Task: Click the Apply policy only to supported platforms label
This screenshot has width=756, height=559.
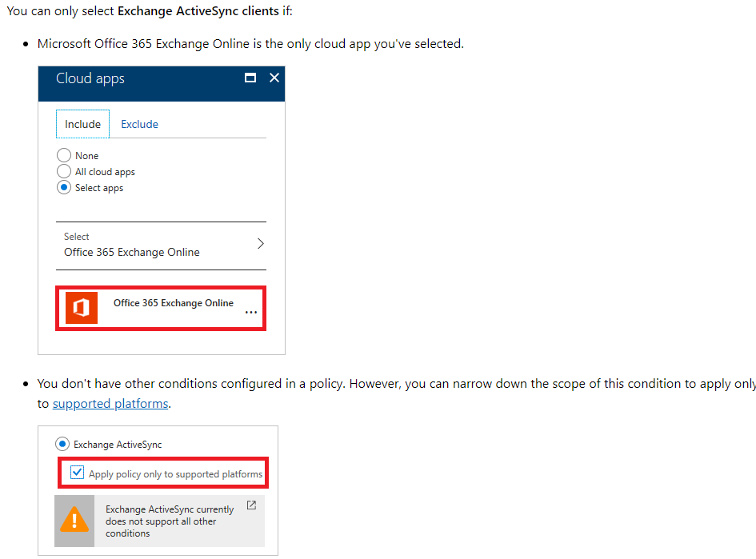Action: 175,474
